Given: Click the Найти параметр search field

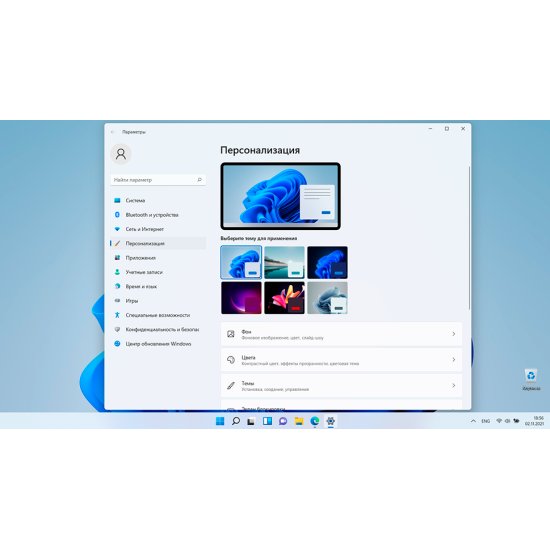Looking at the screenshot, I should (158, 180).
